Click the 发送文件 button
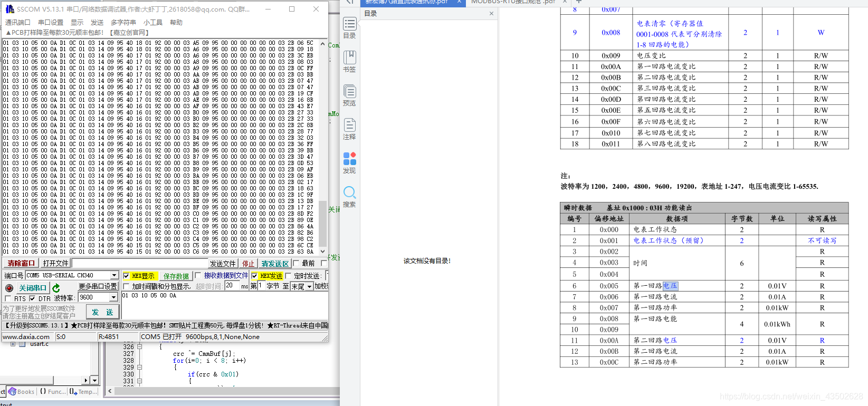 [223, 263]
